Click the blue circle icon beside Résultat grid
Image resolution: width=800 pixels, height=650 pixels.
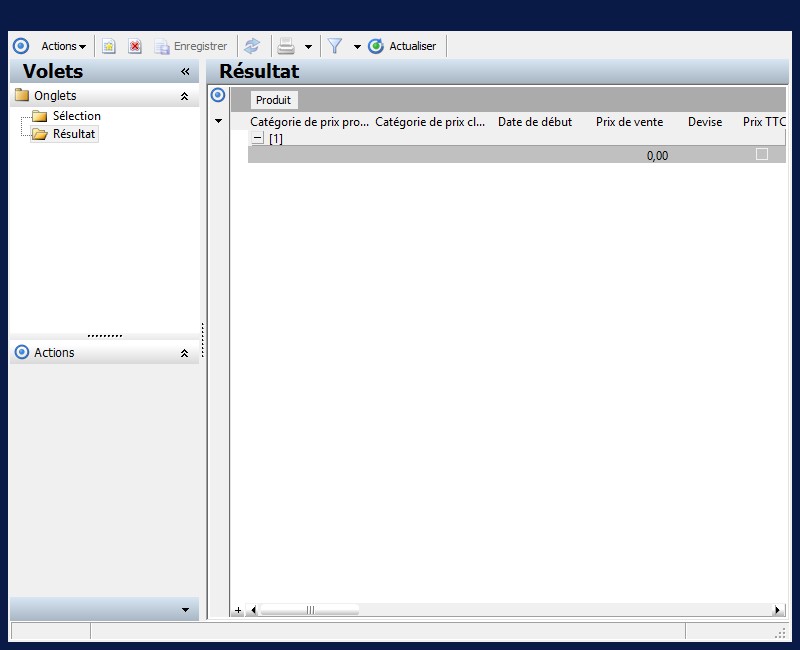coord(218,95)
